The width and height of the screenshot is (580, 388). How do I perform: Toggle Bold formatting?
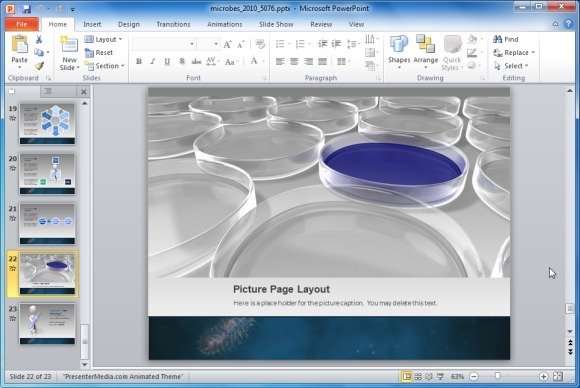(x=139, y=61)
